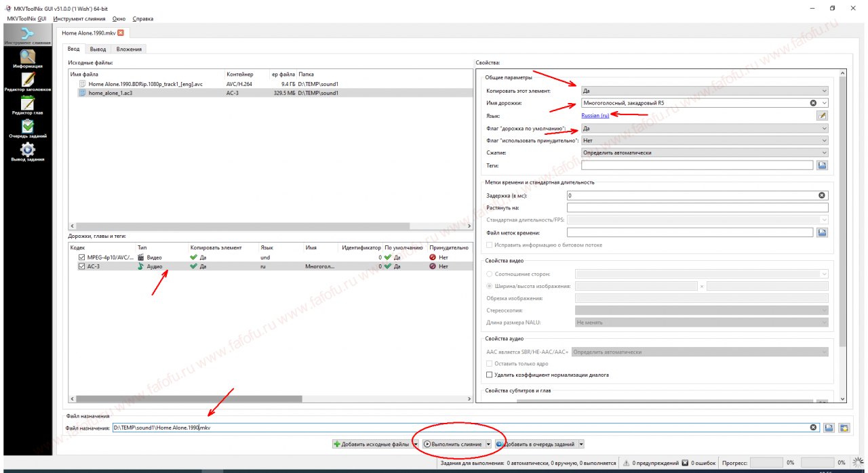Open the Очередь заданий sidebar tool
The height and width of the screenshot is (473, 868).
27,129
